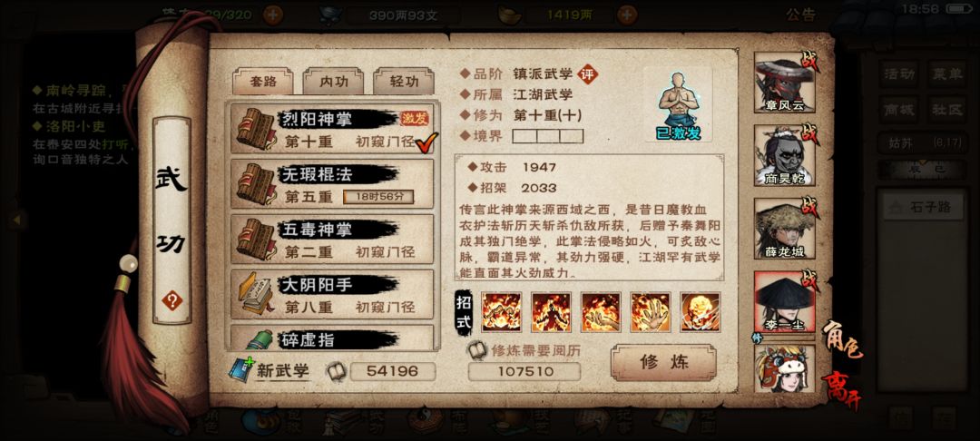Click the plus button beside 1419两
The image size is (980, 441).
pos(627,14)
